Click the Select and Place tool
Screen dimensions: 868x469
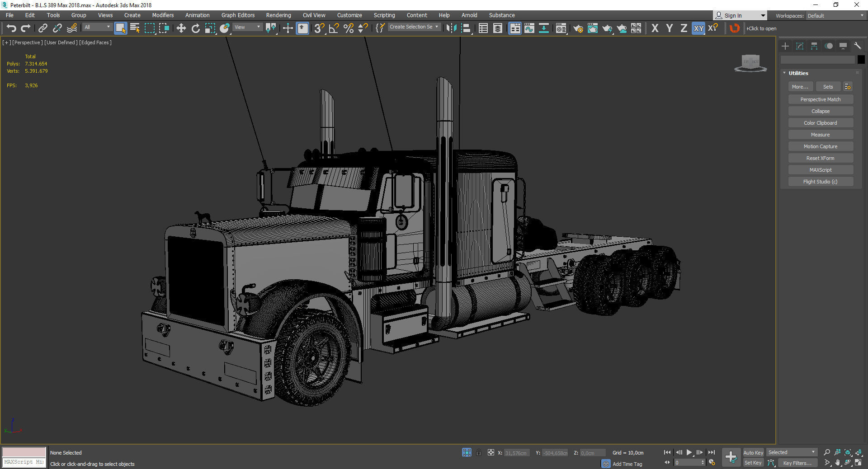[224, 28]
